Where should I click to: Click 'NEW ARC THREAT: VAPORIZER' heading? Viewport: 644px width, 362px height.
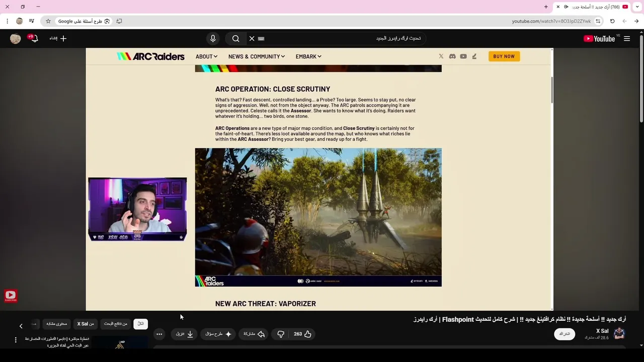pyautogui.click(x=266, y=304)
